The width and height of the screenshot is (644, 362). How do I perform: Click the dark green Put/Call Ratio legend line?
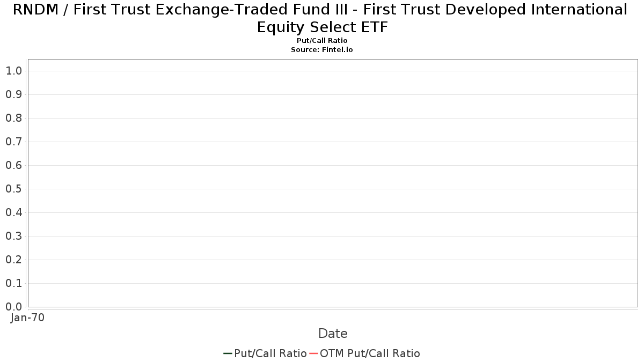click(228, 353)
